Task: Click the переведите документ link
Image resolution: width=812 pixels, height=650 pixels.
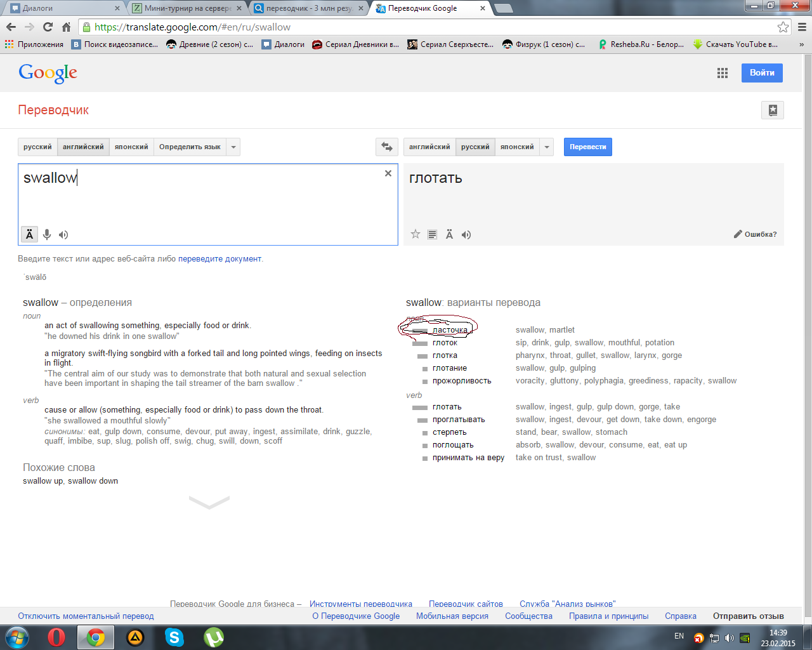Action: [219, 258]
